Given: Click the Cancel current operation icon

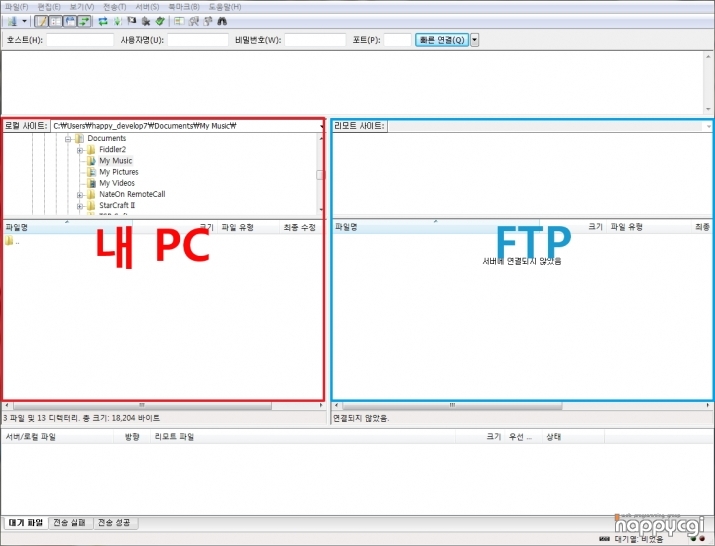Looking at the screenshot, I should tap(132, 21).
